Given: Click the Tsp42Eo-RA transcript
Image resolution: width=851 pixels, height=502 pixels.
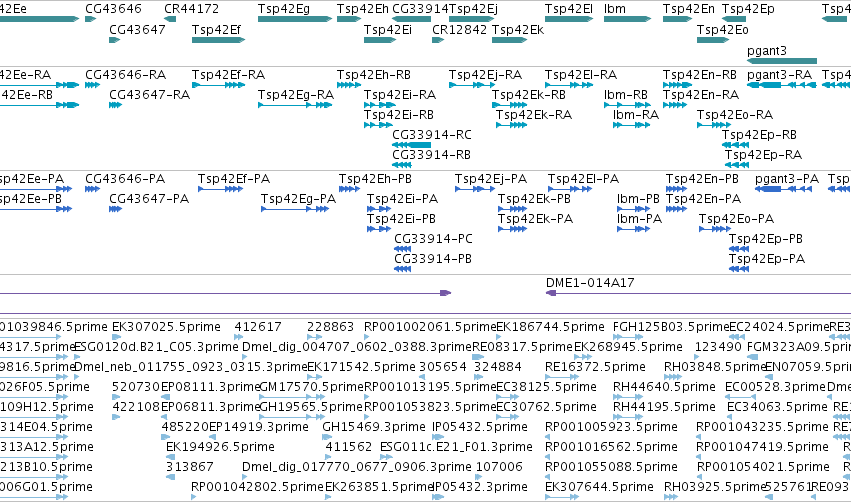Looking at the screenshot, I should click(714, 125).
